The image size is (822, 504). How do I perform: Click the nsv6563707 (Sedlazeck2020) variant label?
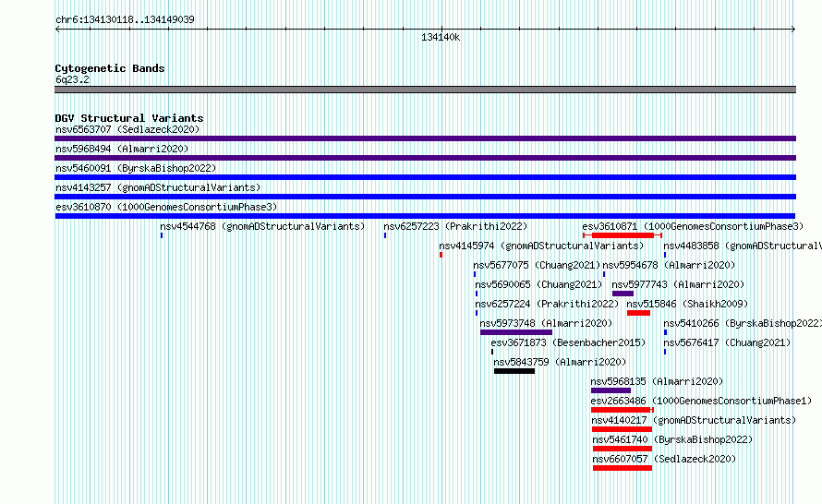tap(127, 129)
